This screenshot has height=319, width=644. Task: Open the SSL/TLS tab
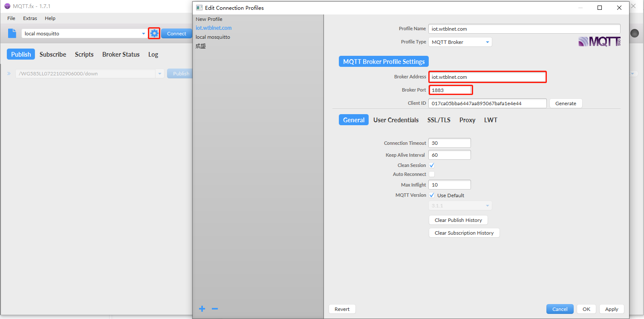tap(439, 120)
